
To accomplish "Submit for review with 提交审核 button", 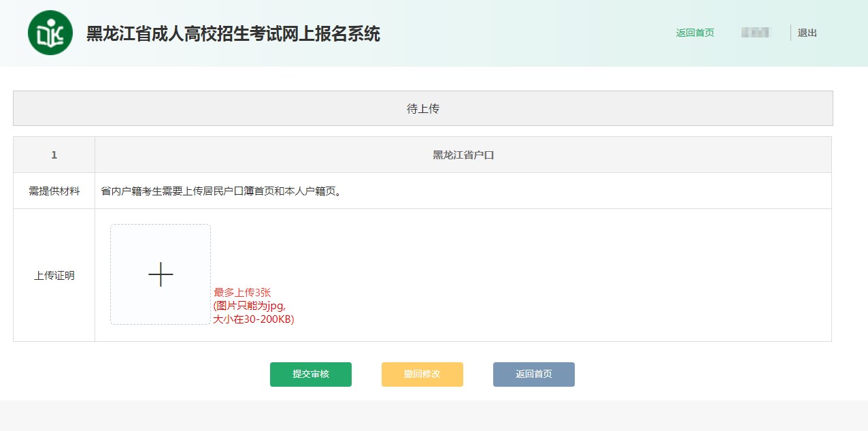I will coord(310,374).
